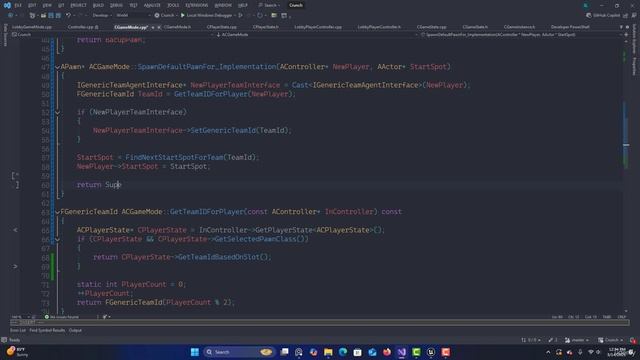
Task: Open the Help menu
Action: click(243, 5)
